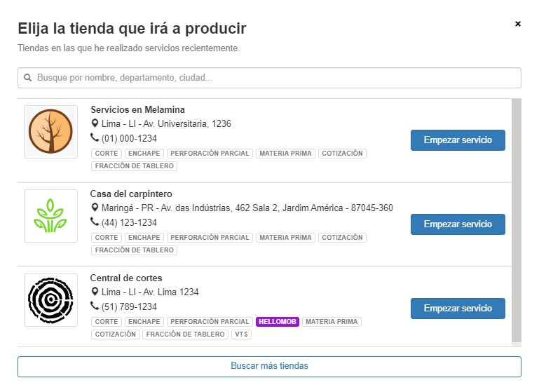Screen dimensions: 539x392
Task: Select the VTS tag in Central de cortes
Action: [x=241, y=334]
